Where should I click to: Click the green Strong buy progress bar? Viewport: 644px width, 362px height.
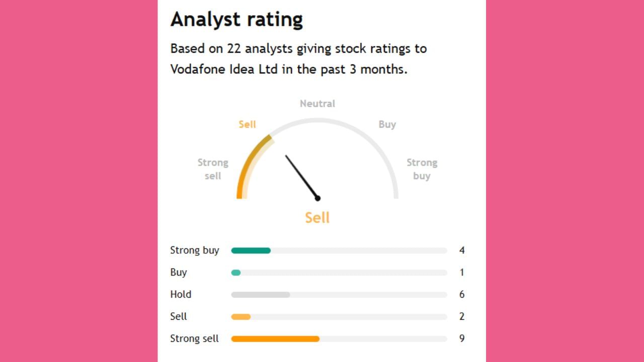point(251,250)
